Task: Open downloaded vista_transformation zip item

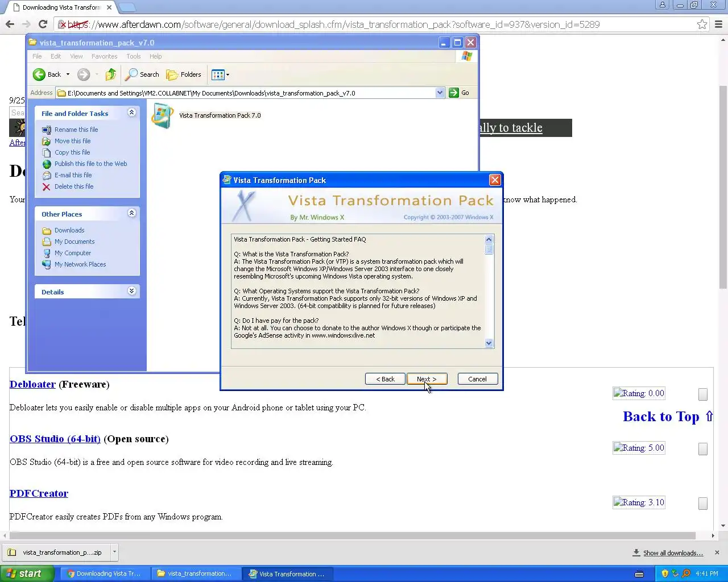Action: coord(56,552)
